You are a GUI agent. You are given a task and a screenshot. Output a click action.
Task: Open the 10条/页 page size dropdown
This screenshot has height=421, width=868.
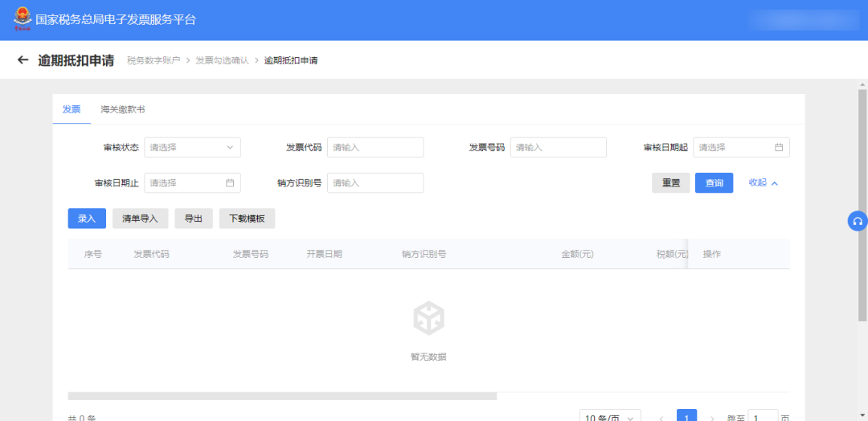[610, 416]
